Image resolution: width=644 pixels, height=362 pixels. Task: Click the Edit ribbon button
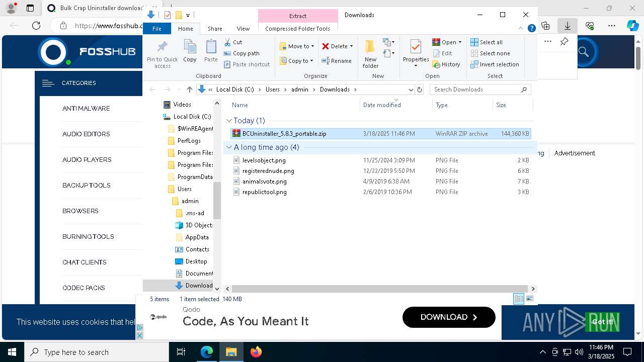coord(442,53)
